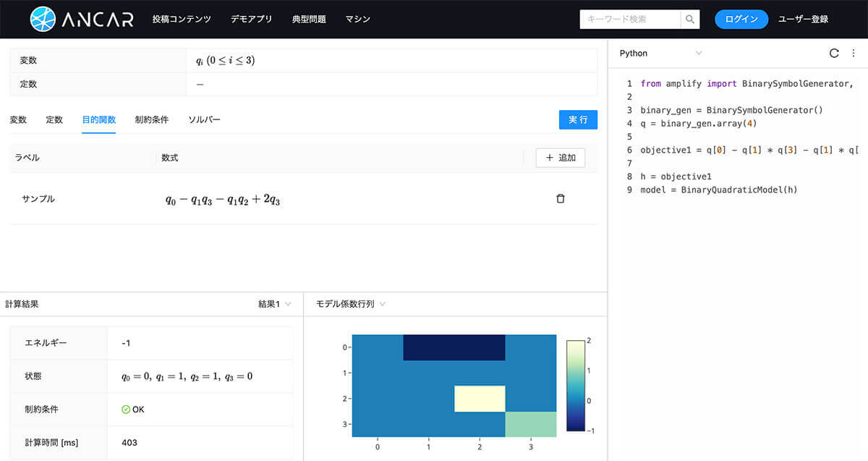Switch to the 制約条件 tab

152,119
